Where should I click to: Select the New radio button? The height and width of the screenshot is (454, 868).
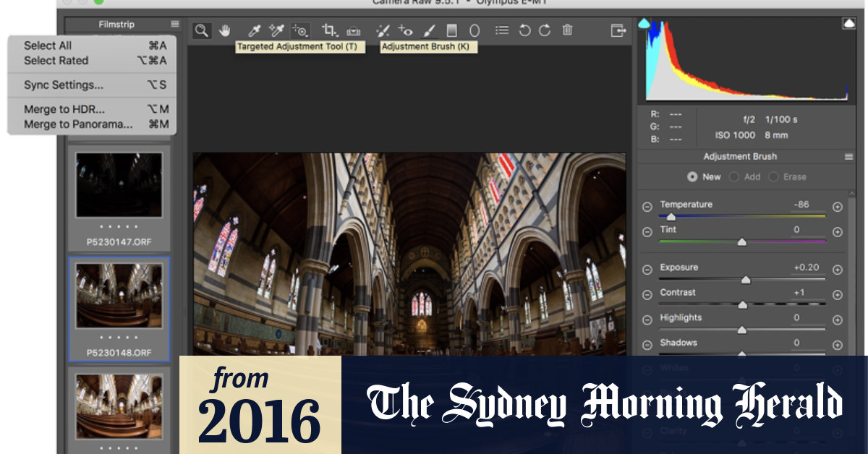click(692, 176)
